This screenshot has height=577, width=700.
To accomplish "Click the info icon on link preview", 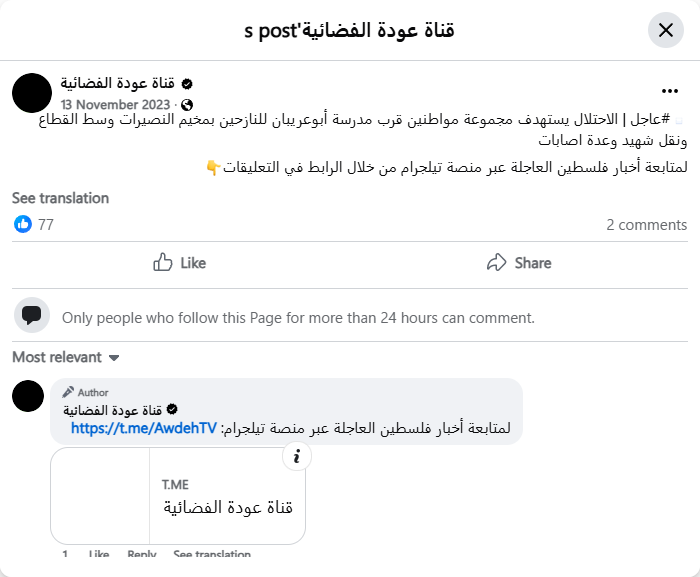I will (296, 458).
